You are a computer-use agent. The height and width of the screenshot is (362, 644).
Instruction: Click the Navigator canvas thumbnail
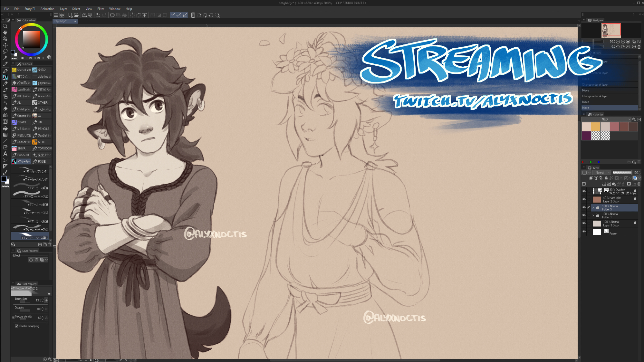point(611,30)
